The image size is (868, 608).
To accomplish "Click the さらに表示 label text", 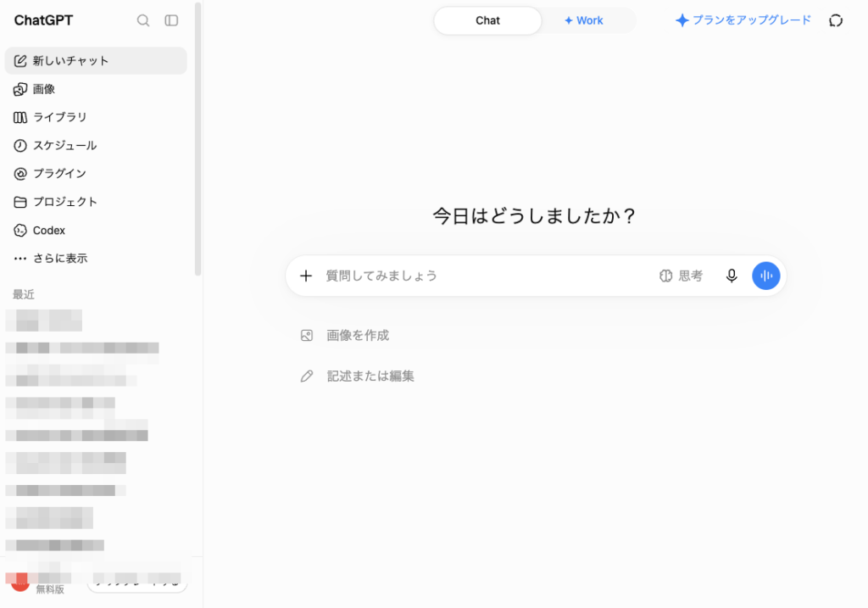I will (x=60, y=259).
